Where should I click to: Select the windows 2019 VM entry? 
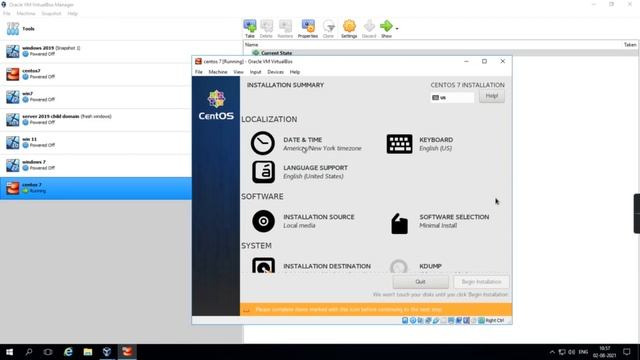(96, 51)
